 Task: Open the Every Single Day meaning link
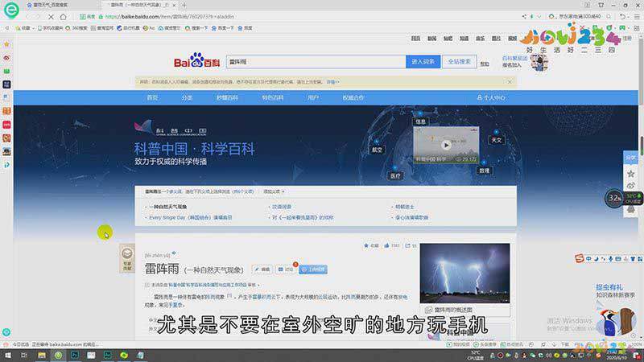pos(191,217)
